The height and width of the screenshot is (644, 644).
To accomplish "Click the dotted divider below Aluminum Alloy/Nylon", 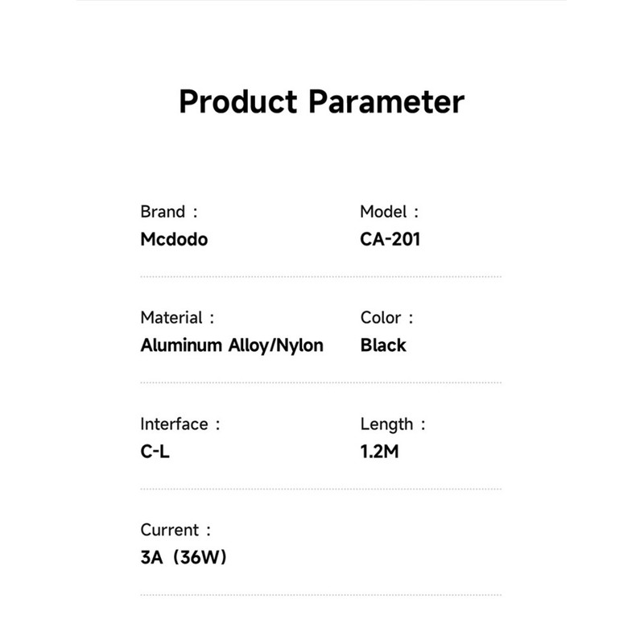I will tap(320, 382).
